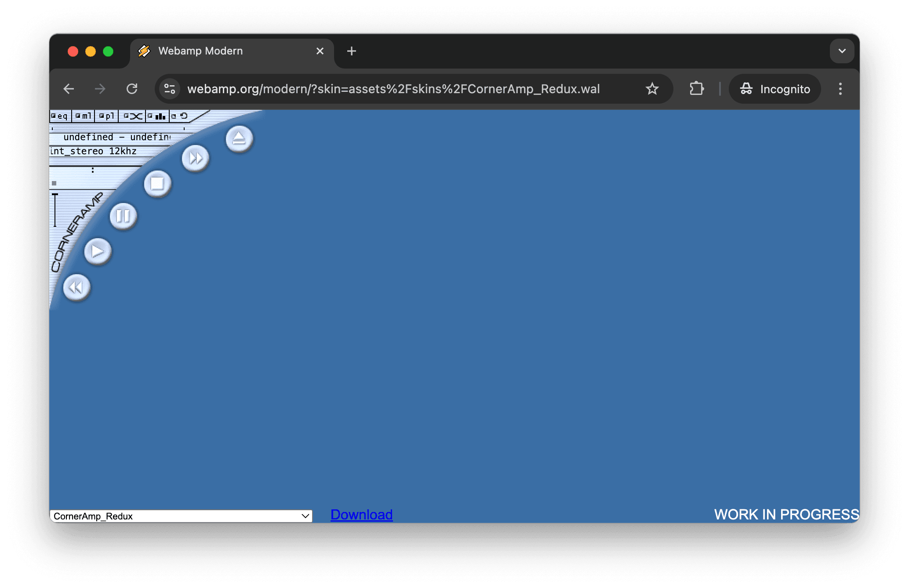
Task: Open the equalizer with the eq button
Action: [62, 116]
